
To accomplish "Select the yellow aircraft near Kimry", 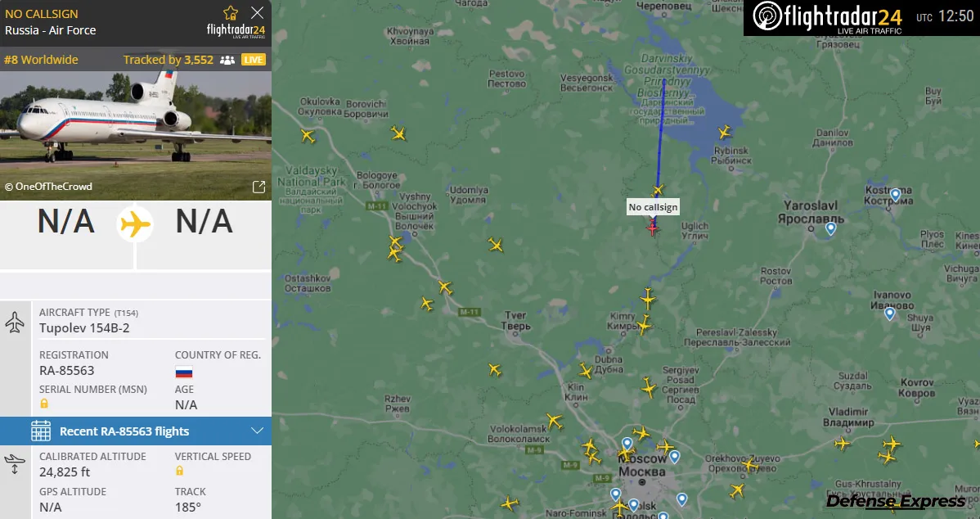I will tap(643, 324).
